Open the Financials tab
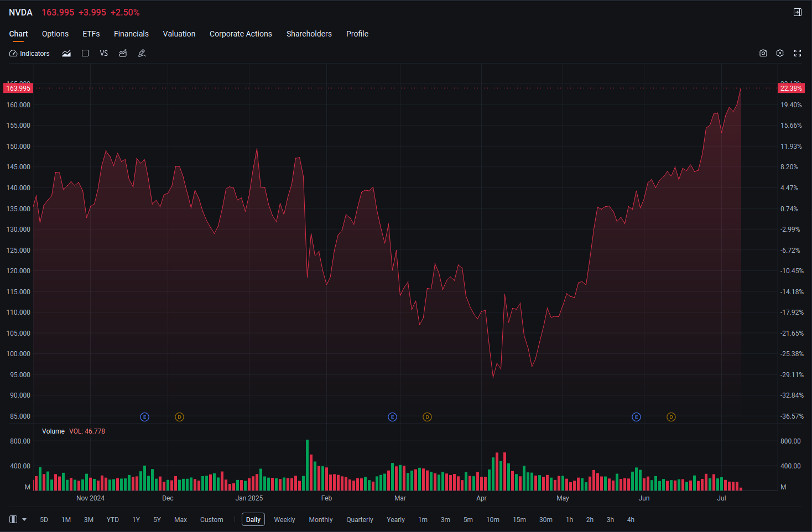The width and height of the screenshot is (812, 532). [x=131, y=34]
